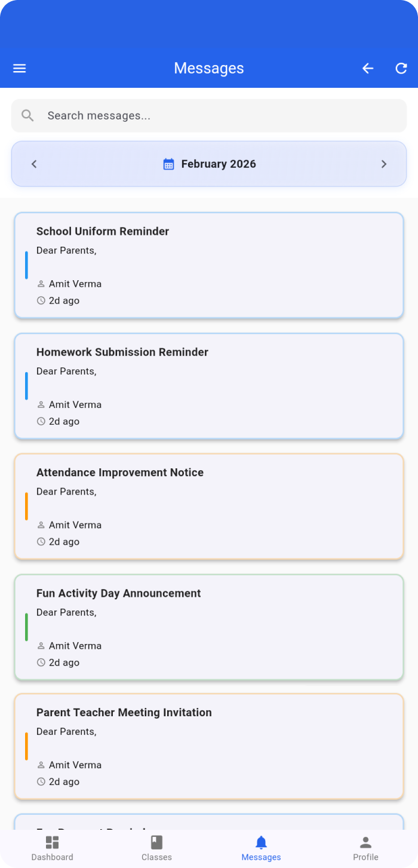Open the Homework Submission Reminder message
Viewport: 418px width, 868px height.
tap(209, 386)
